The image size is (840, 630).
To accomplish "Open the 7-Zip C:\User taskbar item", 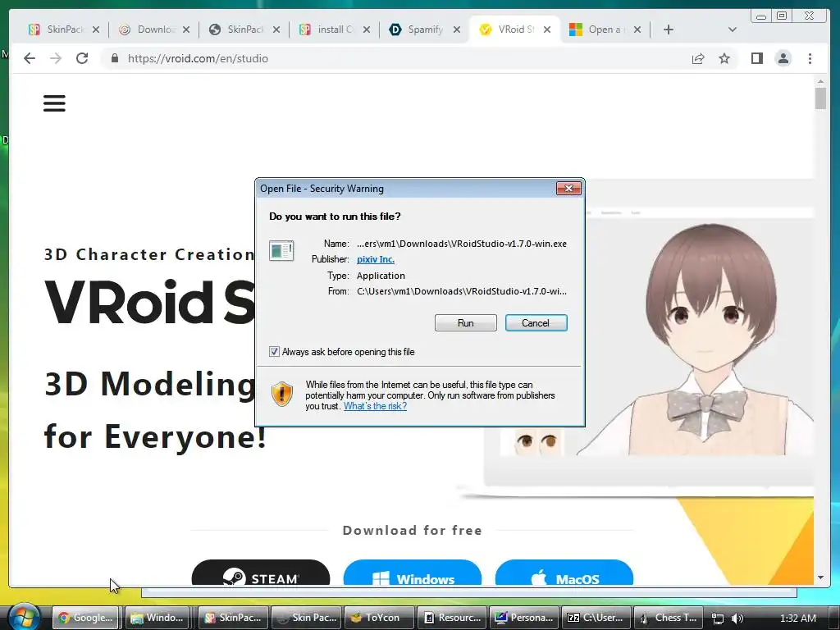I will click(597, 618).
